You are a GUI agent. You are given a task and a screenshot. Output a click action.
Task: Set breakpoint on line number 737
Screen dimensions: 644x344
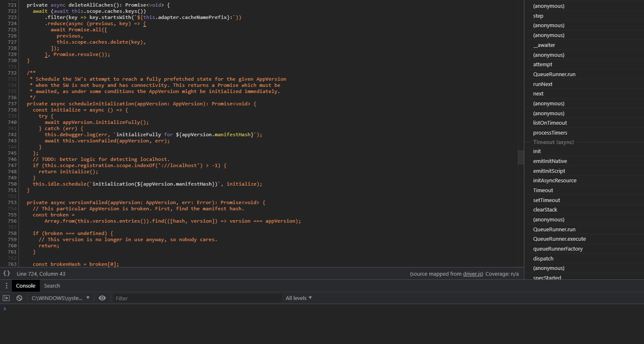(12, 104)
